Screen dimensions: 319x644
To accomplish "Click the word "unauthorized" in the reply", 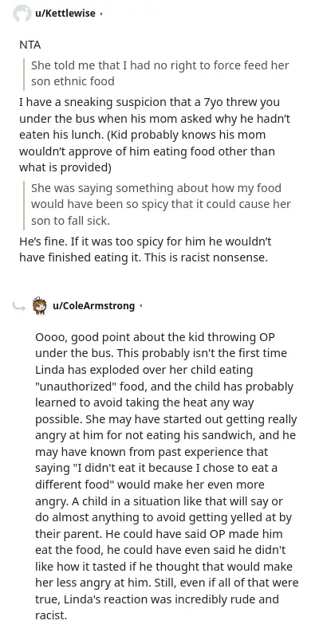I will pyautogui.click(x=73, y=387).
